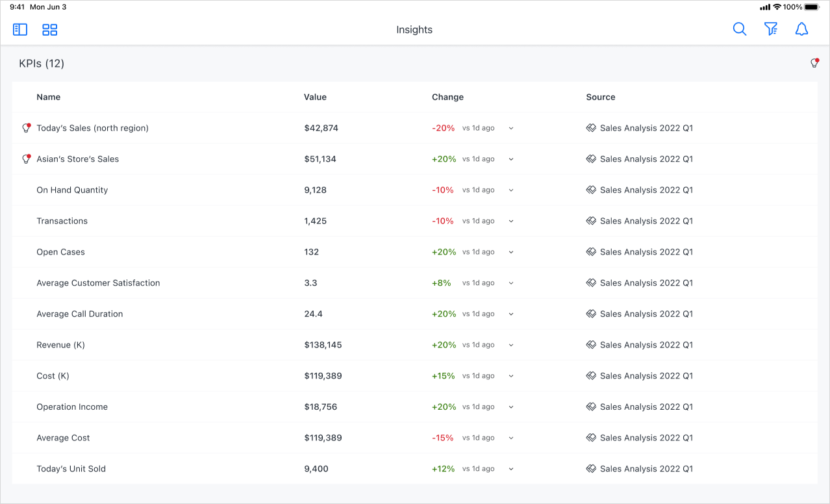
Task: Open change dropdown for Revenue (K)
Action: (x=511, y=346)
